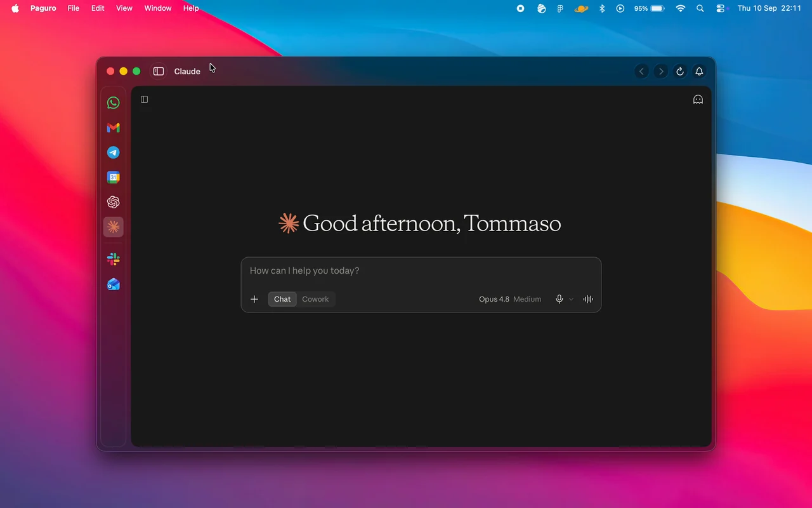
Task: Open the Opus 4.8 model selector
Action: [510, 299]
